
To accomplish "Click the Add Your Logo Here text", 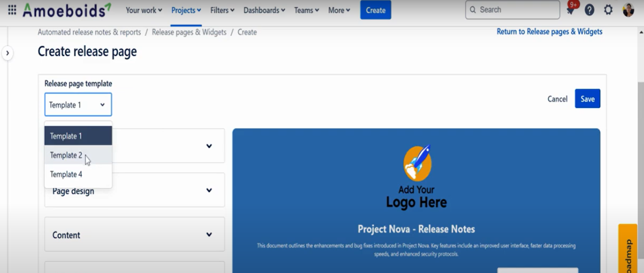I will (x=417, y=197).
